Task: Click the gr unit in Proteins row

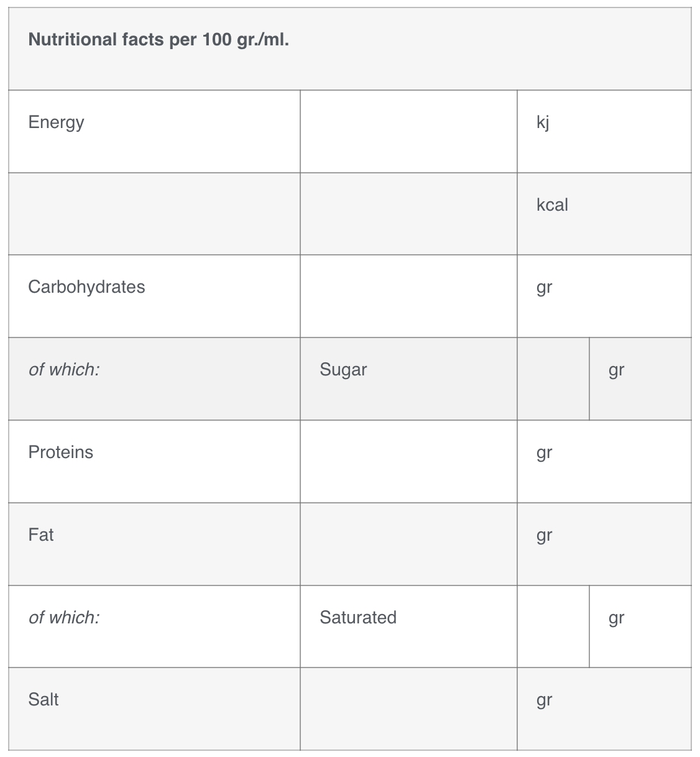Action: tap(544, 453)
